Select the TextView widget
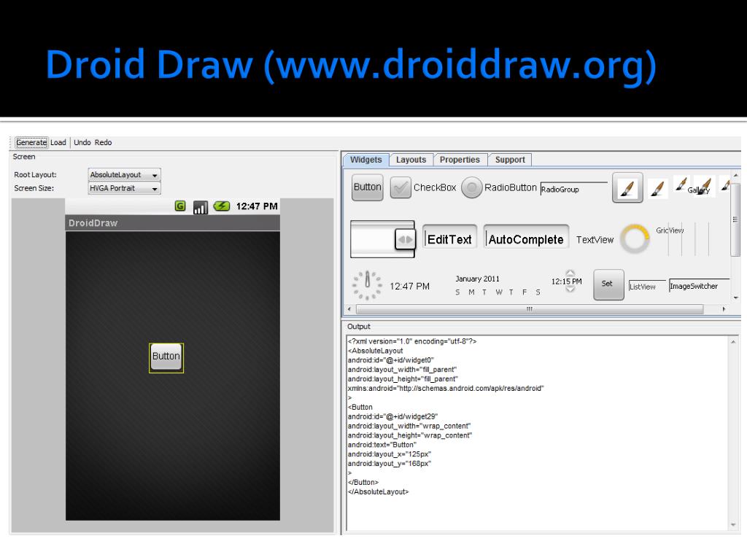 [595, 239]
